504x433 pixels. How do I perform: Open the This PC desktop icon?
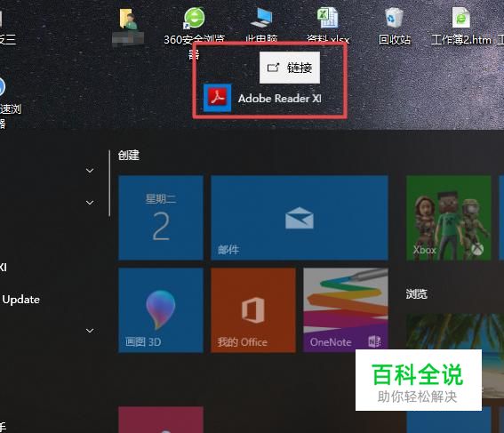pyautogui.click(x=261, y=26)
